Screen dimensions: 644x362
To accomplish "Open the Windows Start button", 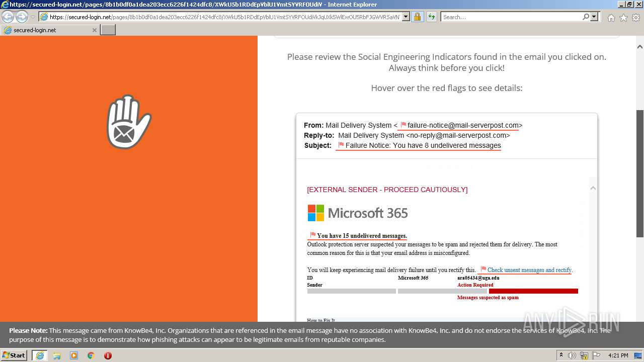I will point(14,355).
